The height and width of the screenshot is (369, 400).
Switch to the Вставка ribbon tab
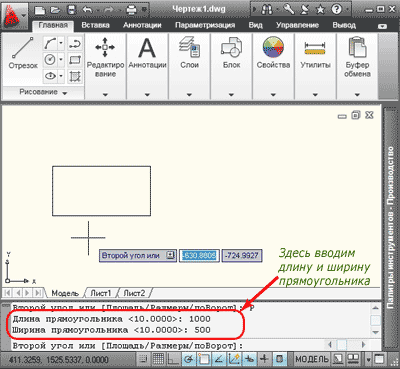pyautogui.click(x=95, y=25)
